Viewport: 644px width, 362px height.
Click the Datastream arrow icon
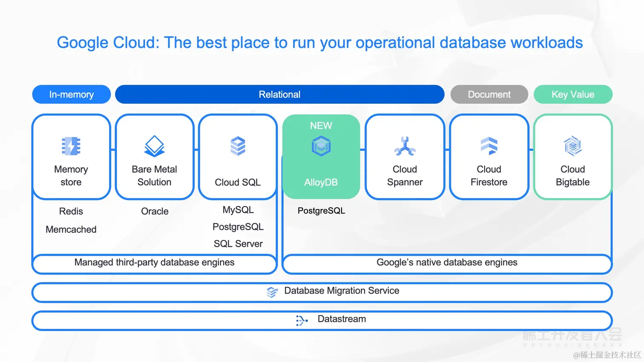click(x=302, y=320)
